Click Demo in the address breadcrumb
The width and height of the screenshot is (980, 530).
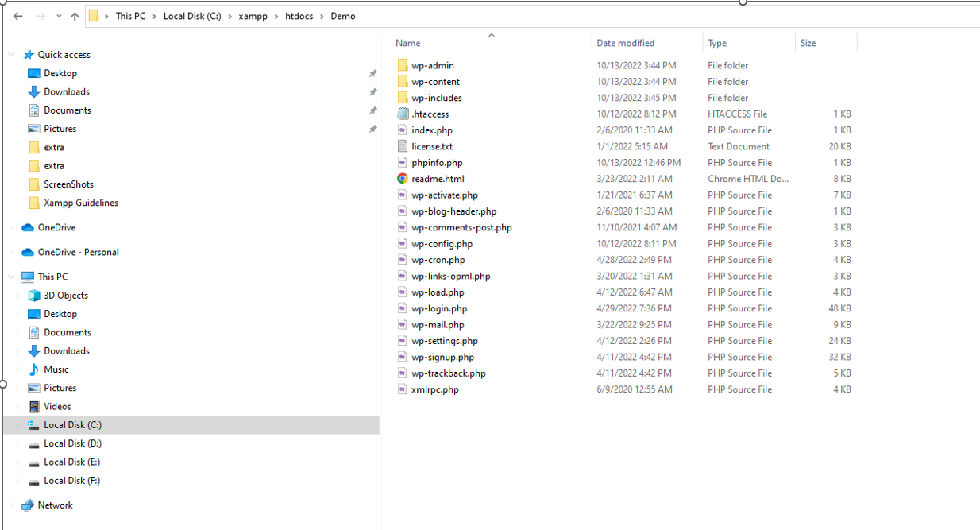pos(343,16)
